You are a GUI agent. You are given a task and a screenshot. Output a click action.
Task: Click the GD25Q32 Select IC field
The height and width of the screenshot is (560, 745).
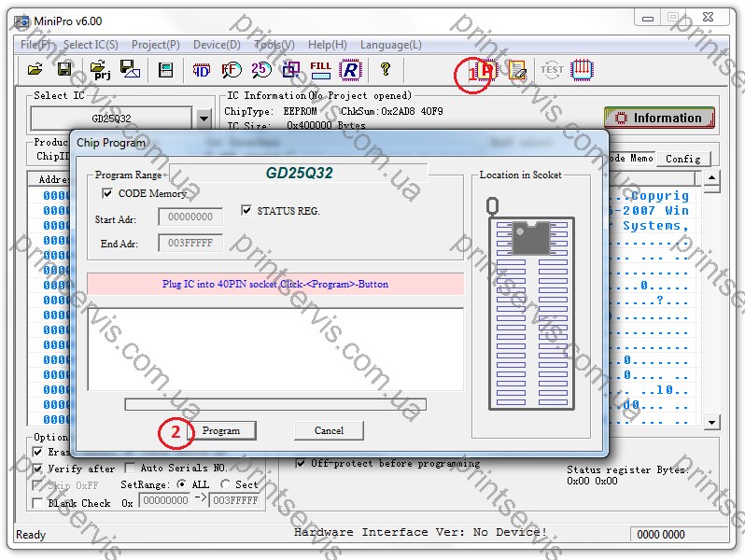coord(112,119)
